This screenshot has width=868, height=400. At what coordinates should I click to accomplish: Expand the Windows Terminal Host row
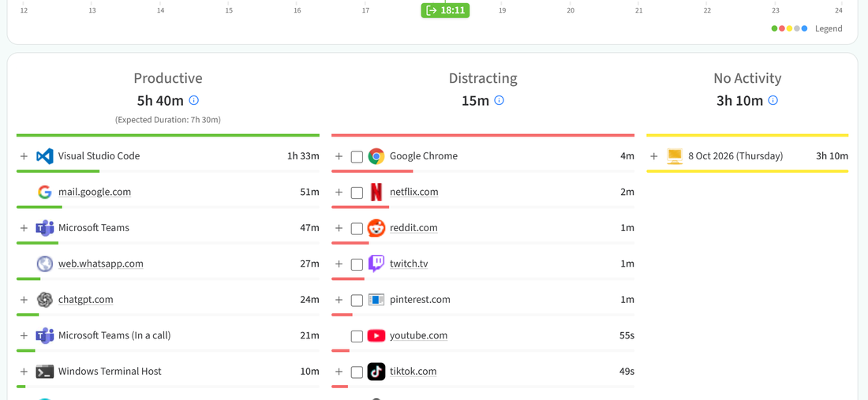click(24, 372)
